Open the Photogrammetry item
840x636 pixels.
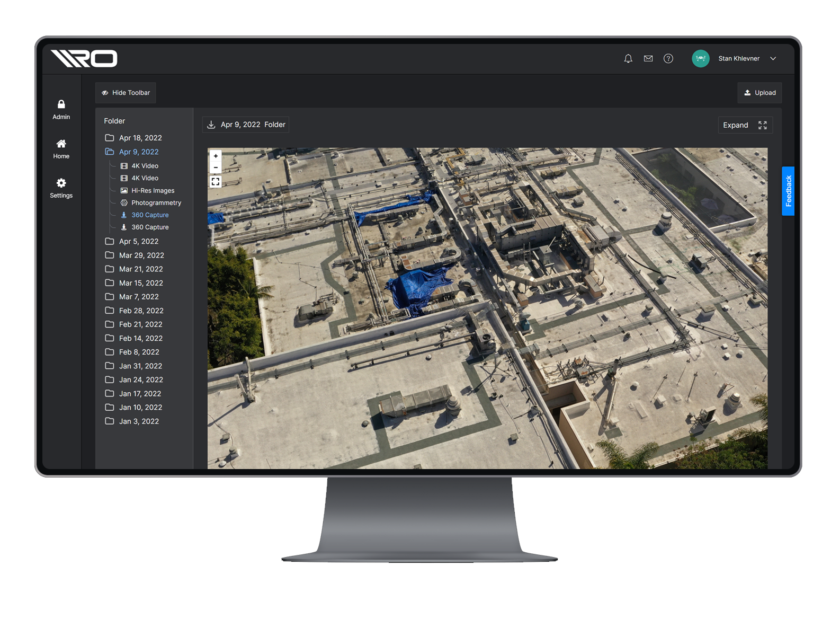(x=151, y=203)
